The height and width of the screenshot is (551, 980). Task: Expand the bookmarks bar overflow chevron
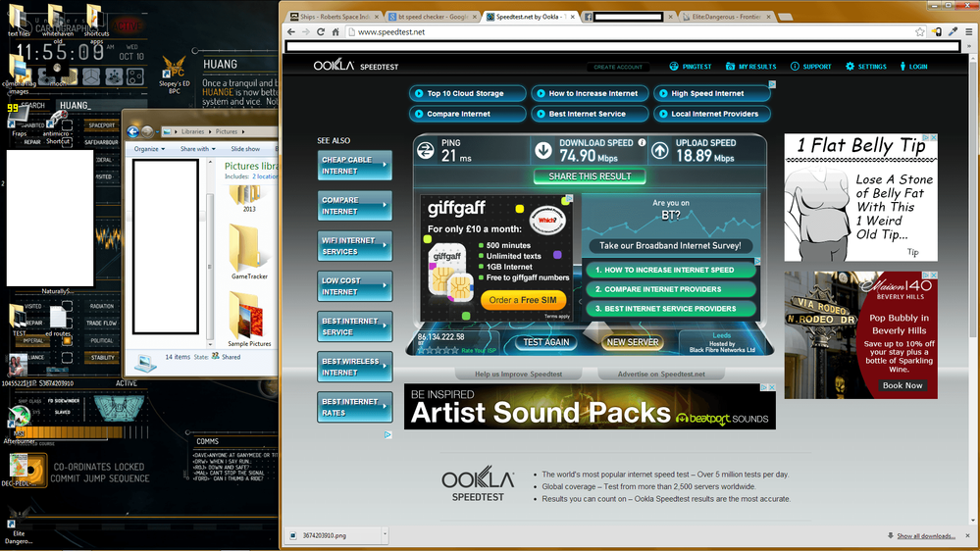pyautogui.click(x=969, y=46)
